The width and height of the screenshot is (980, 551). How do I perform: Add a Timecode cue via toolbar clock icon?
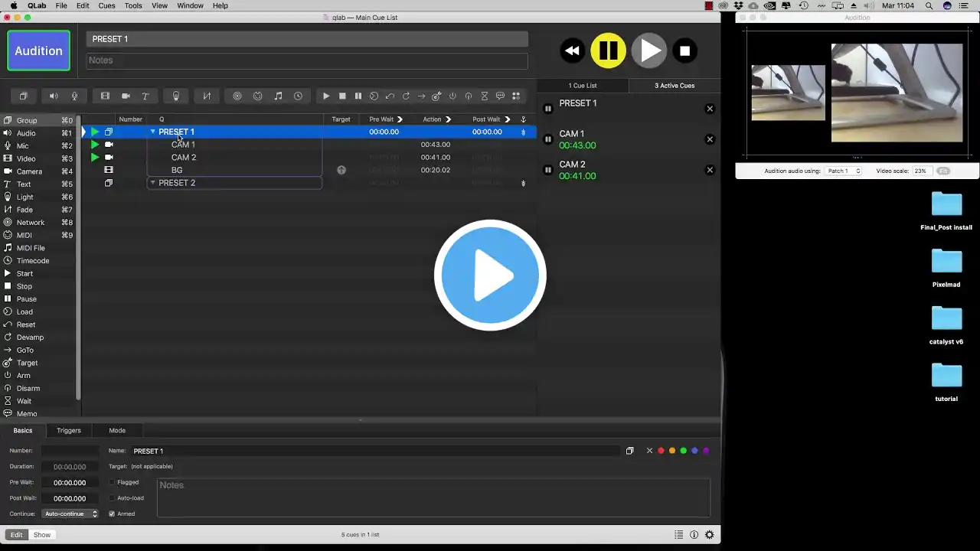point(298,96)
